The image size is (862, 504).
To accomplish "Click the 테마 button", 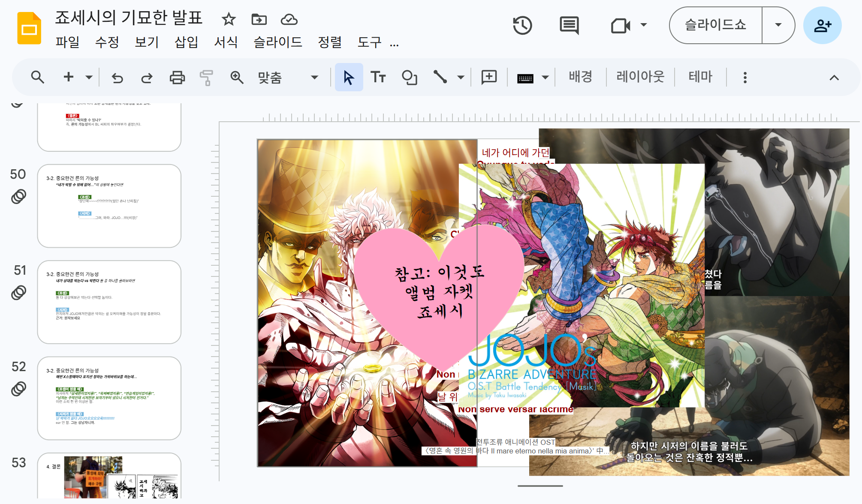I will pos(700,77).
